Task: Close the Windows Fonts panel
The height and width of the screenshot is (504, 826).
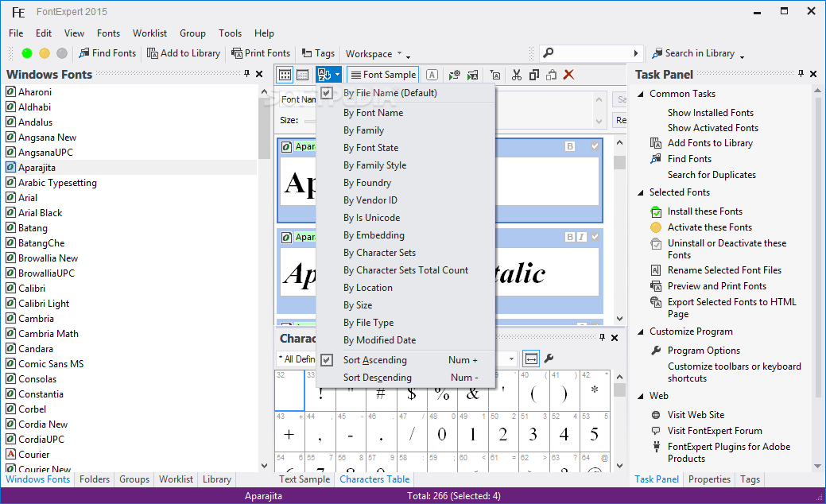Action: pos(259,74)
